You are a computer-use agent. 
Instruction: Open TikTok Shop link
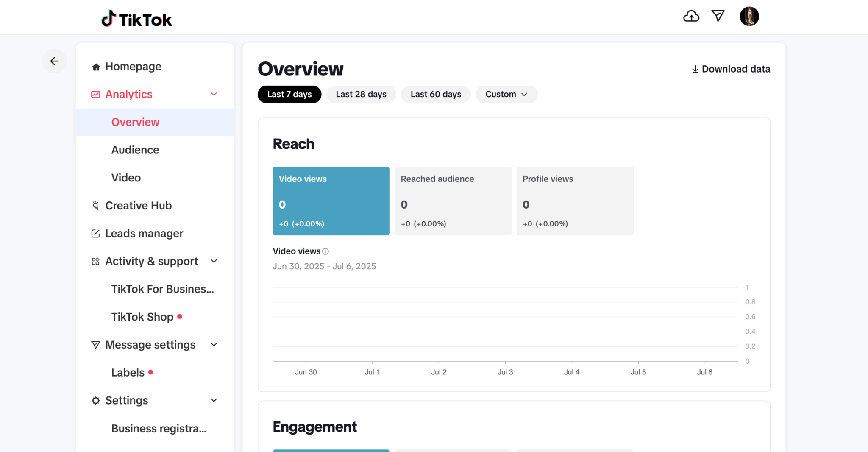[x=142, y=317]
